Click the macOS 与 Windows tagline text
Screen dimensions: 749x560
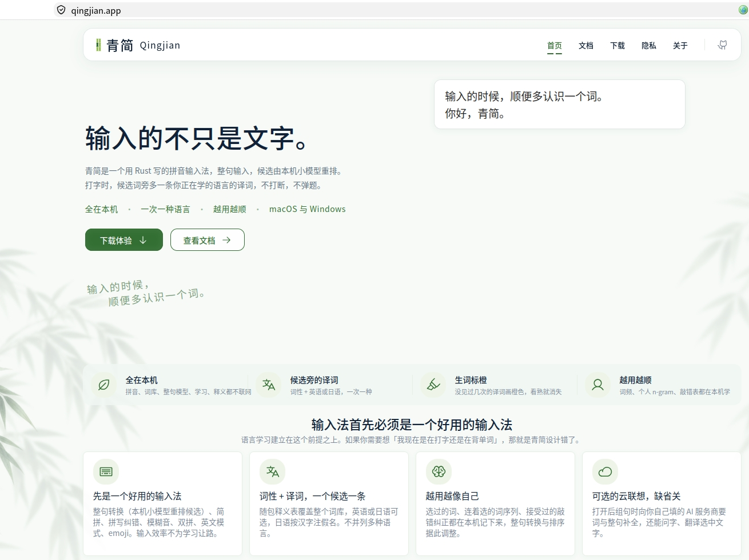tap(308, 209)
